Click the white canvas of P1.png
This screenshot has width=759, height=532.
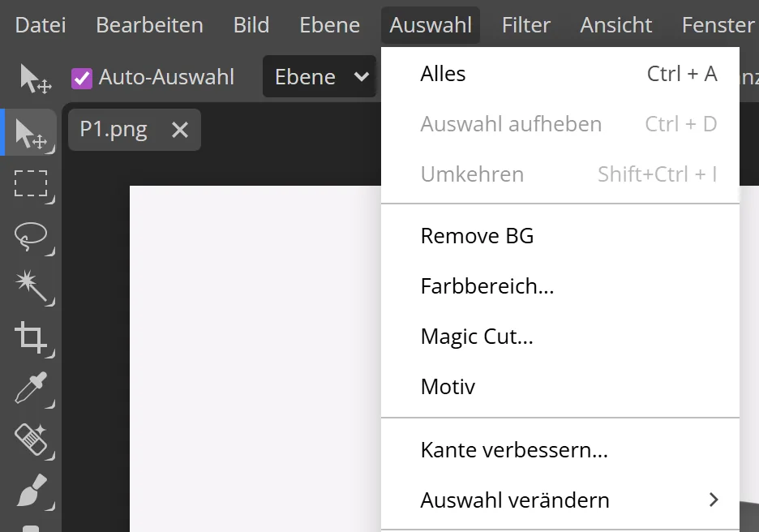[x=255, y=358]
